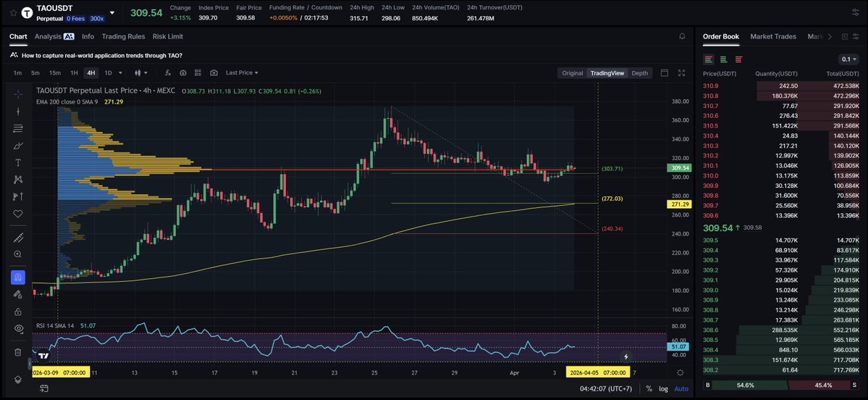The image size is (868, 400).
Task: Toggle Auto scale on price axis
Action: [681, 389]
